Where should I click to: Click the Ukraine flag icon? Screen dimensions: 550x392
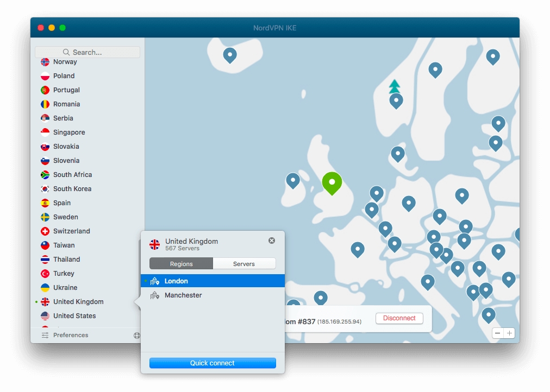click(45, 288)
